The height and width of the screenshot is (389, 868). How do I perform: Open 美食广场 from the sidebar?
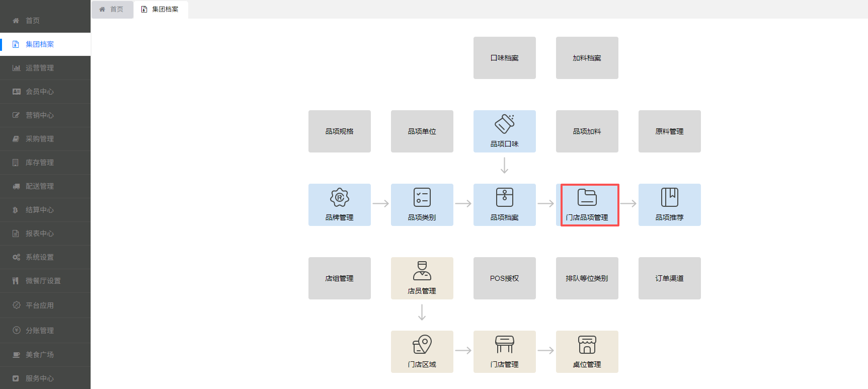pos(45,355)
